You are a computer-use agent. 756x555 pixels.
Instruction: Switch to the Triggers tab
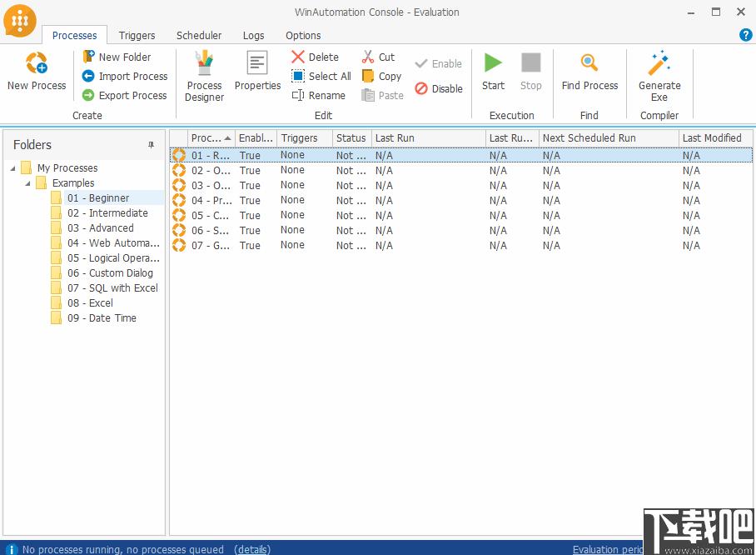point(137,35)
